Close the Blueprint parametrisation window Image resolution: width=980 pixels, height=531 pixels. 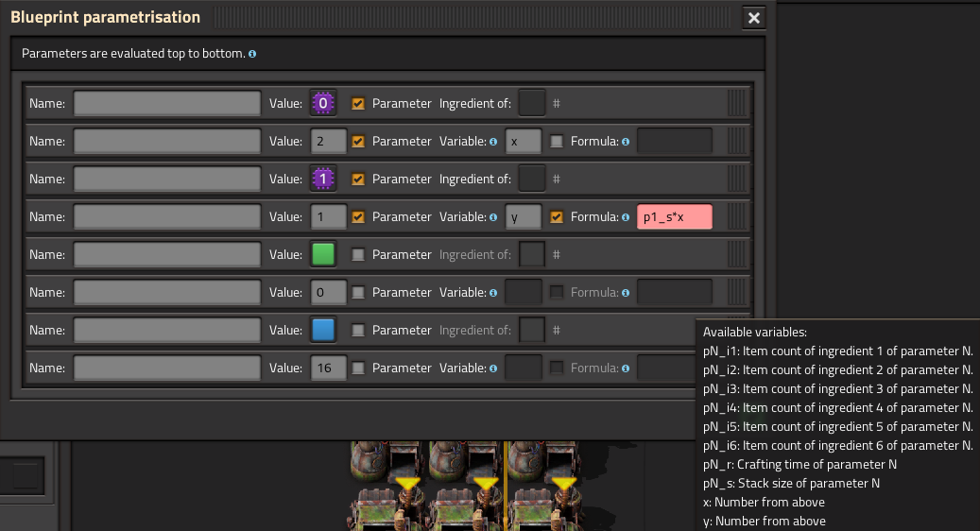[753, 18]
